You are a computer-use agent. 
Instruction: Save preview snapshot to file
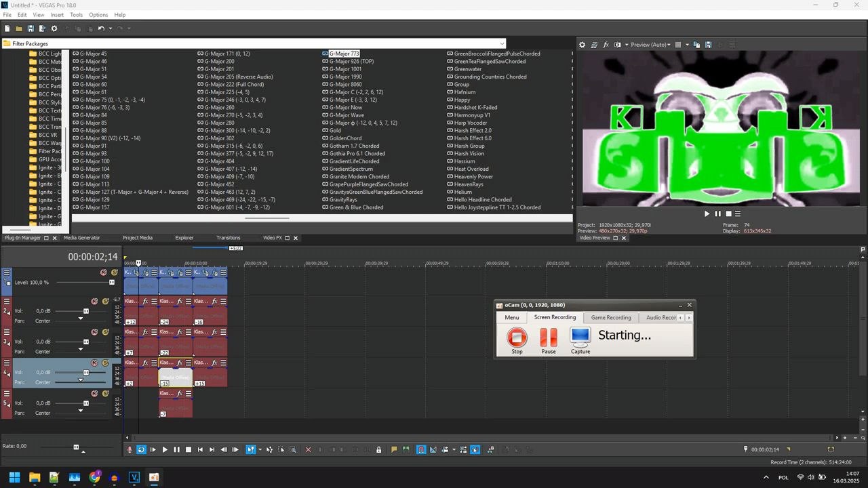pos(708,45)
